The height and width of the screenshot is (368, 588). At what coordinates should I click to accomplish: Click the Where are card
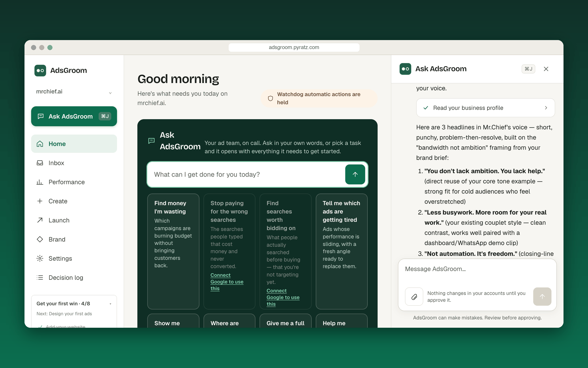click(x=229, y=321)
